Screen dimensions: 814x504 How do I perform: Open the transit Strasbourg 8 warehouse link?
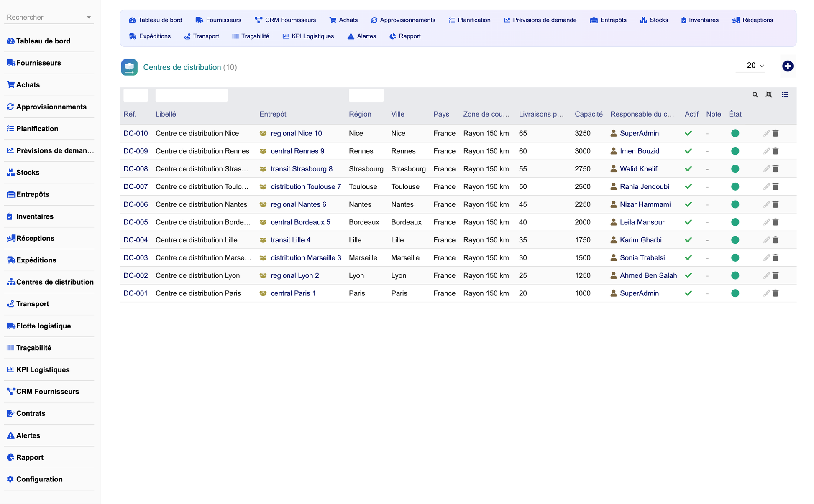(302, 169)
